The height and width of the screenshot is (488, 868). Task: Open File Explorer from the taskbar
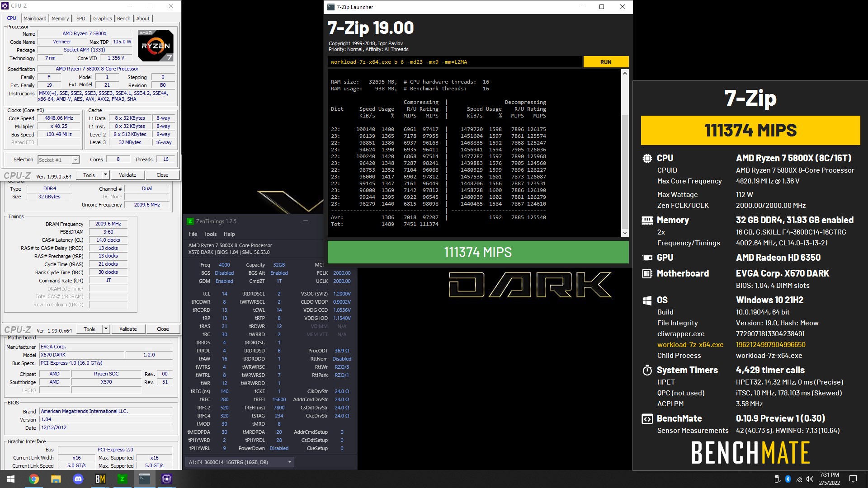tap(56, 479)
